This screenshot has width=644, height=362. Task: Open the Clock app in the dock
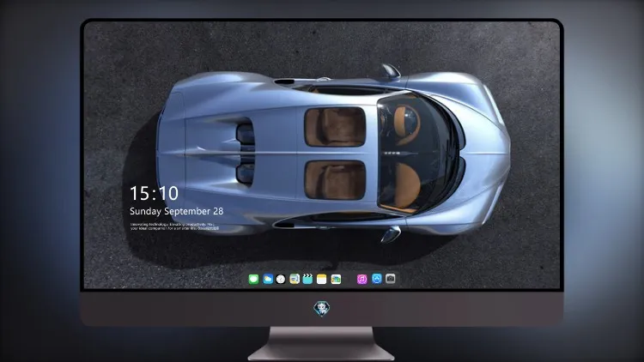click(x=281, y=279)
